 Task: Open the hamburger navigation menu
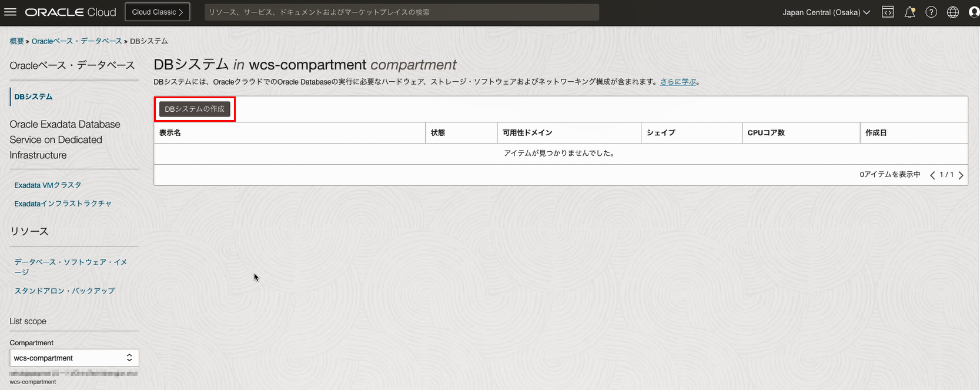10,12
